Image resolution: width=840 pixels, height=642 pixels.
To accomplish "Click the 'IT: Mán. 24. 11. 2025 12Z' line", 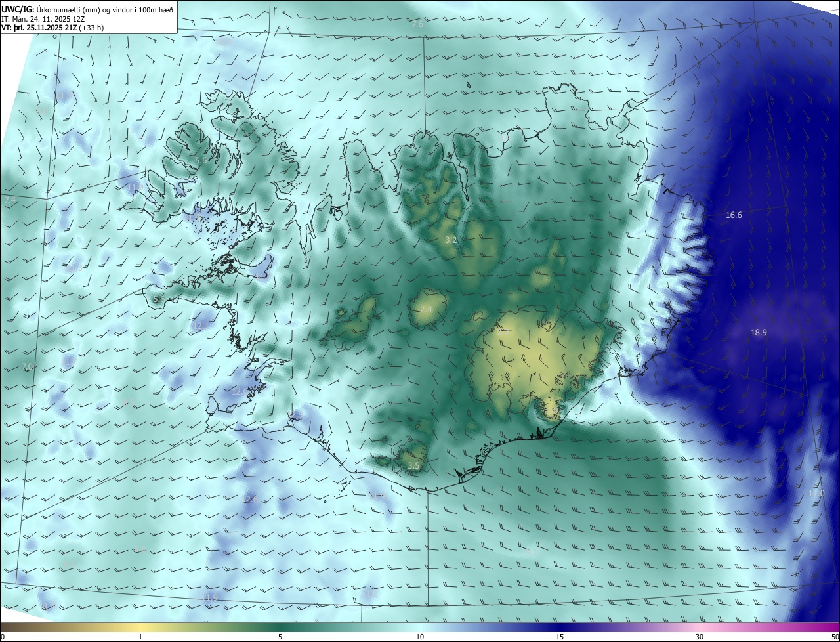I will (44, 19).
